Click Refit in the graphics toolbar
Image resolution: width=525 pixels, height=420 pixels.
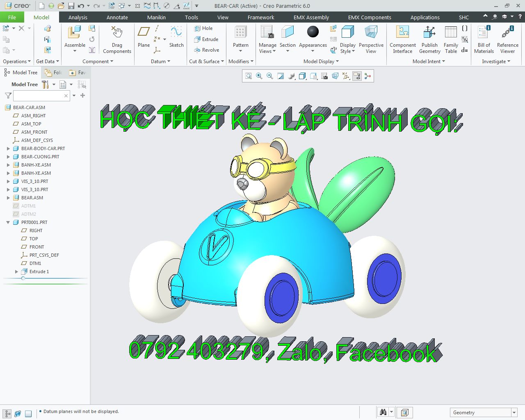(249, 76)
